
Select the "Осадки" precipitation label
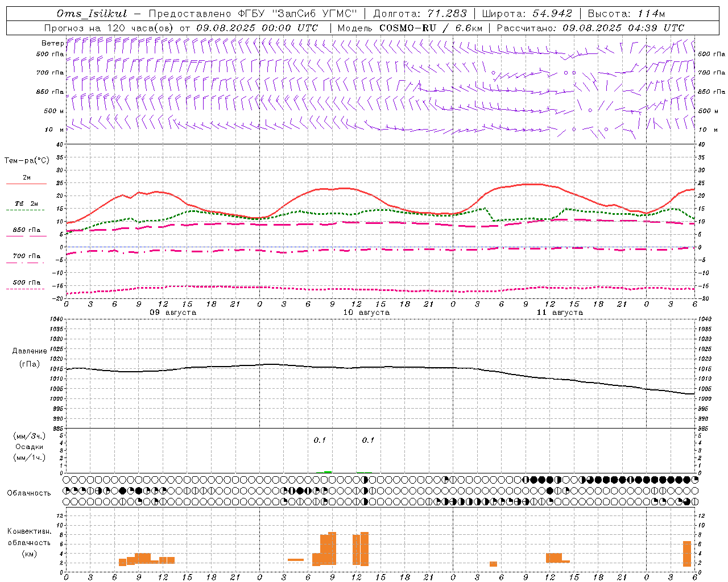point(30,447)
